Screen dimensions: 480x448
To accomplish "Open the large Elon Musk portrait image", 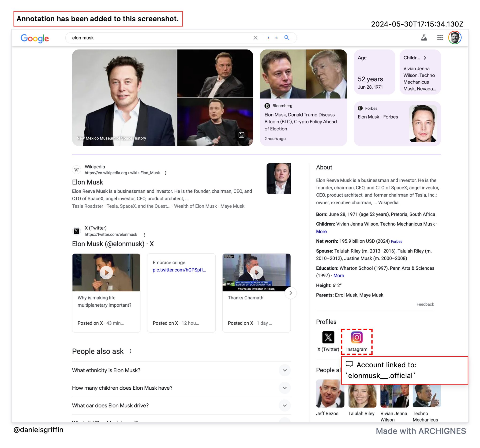I will click(x=124, y=98).
